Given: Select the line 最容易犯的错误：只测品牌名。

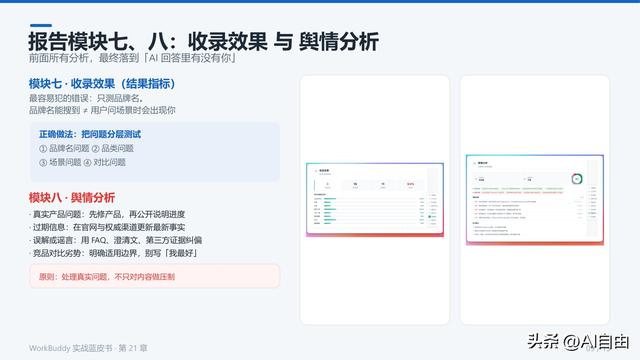Looking at the screenshot, I should (86, 98).
